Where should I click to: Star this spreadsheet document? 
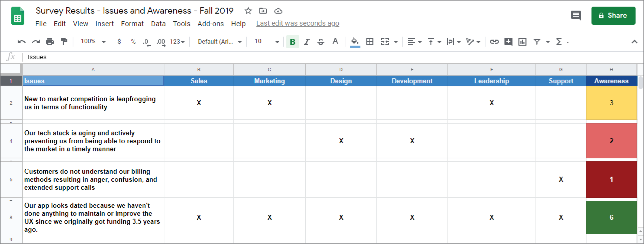(248, 11)
